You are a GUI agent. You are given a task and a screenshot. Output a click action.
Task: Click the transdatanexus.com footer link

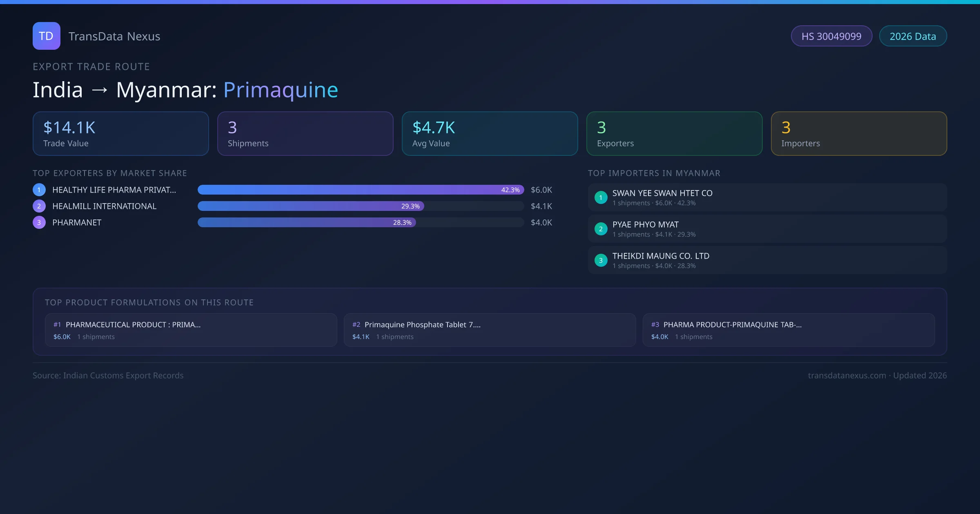[x=847, y=375]
